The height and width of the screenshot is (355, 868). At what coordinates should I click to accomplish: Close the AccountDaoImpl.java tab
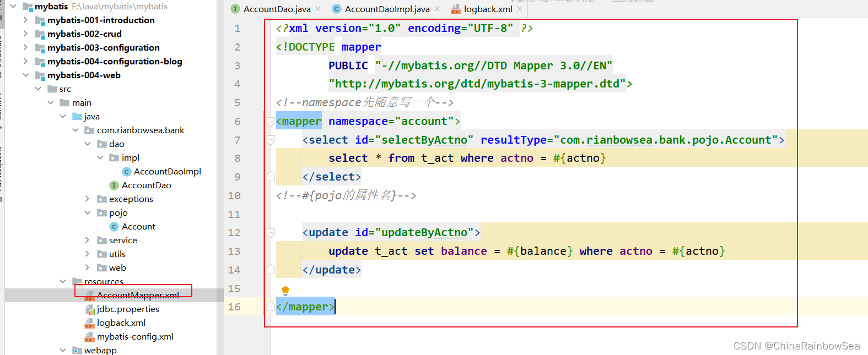tap(437, 9)
